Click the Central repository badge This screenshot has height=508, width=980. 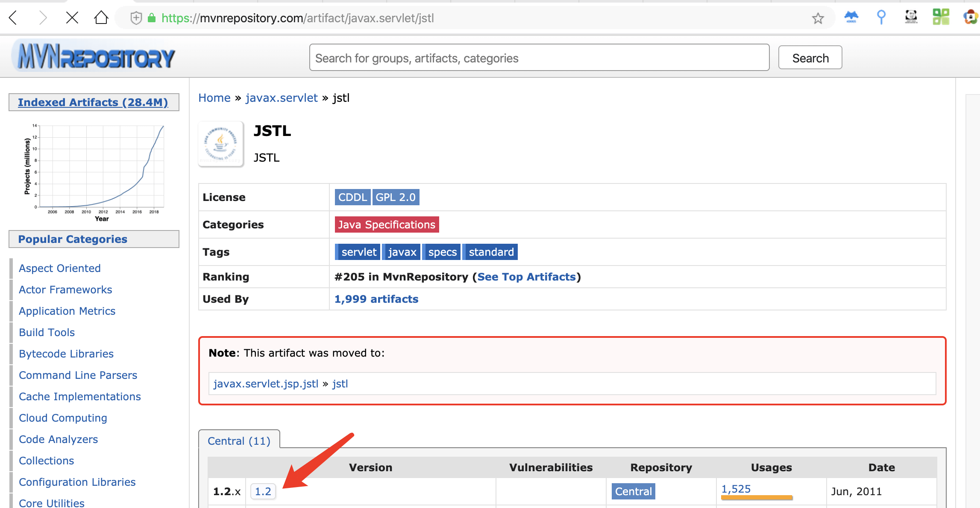click(634, 491)
